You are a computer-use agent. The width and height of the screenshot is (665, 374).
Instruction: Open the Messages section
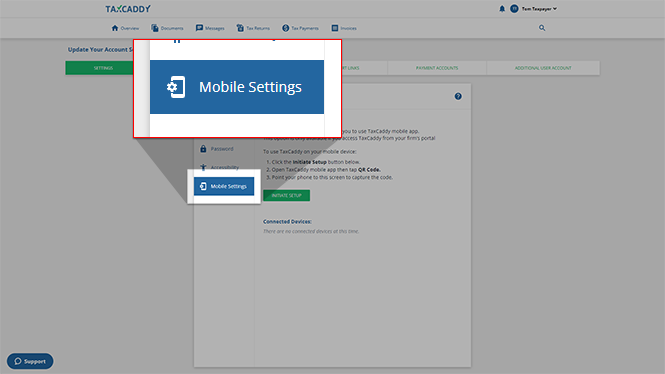pyautogui.click(x=210, y=28)
